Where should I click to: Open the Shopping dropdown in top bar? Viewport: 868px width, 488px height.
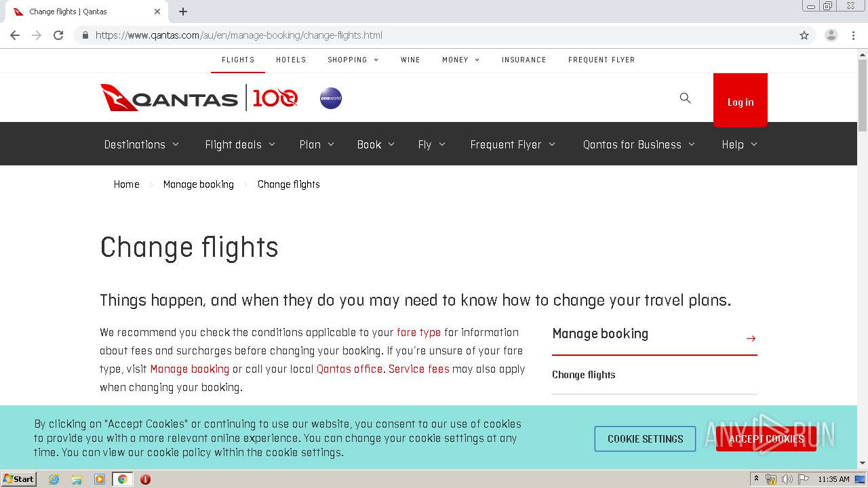coord(353,60)
